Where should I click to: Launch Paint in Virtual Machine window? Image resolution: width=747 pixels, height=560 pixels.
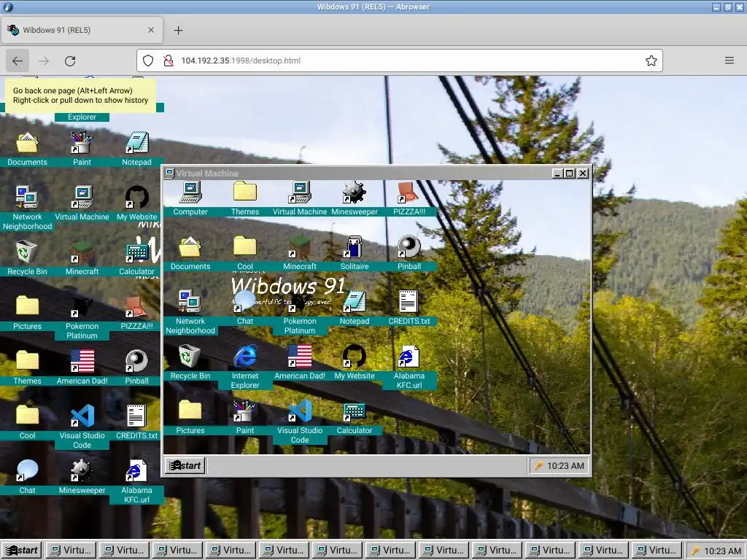point(245,417)
